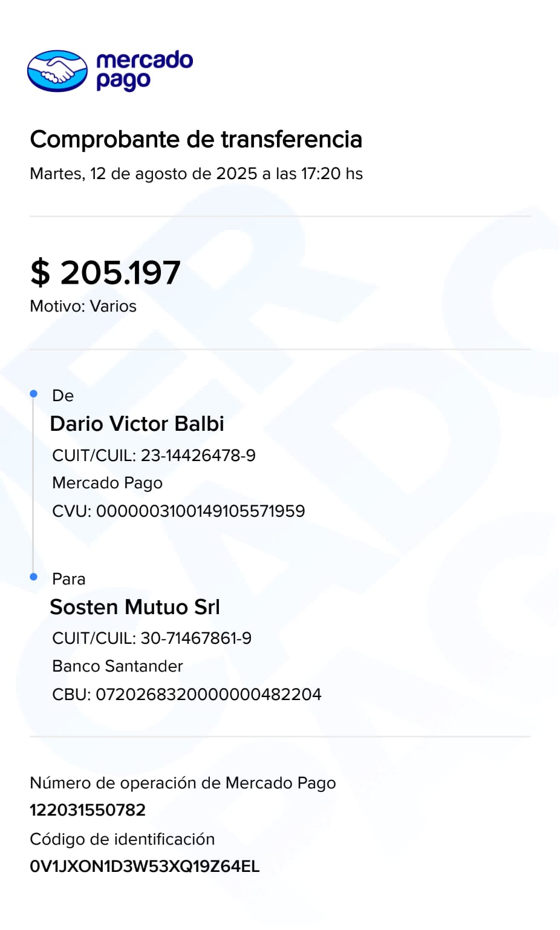Click the Mercado Pago handshake logo

(57, 71)
